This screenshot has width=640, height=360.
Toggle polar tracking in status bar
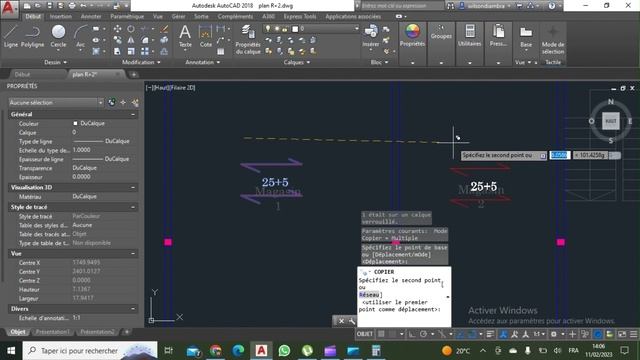423,334
